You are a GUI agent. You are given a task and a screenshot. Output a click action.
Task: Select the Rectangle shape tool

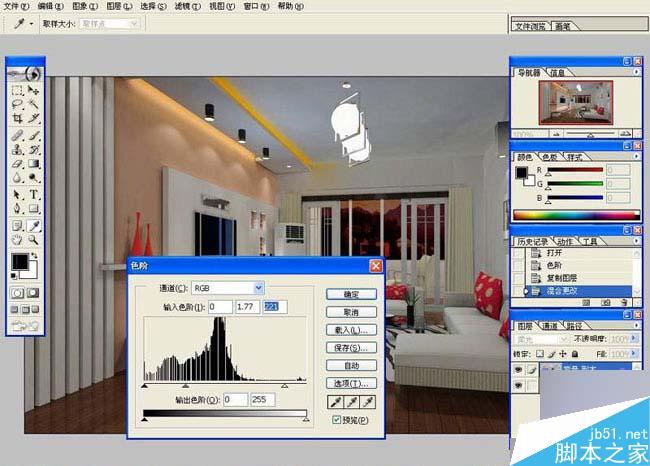point(33,208)
